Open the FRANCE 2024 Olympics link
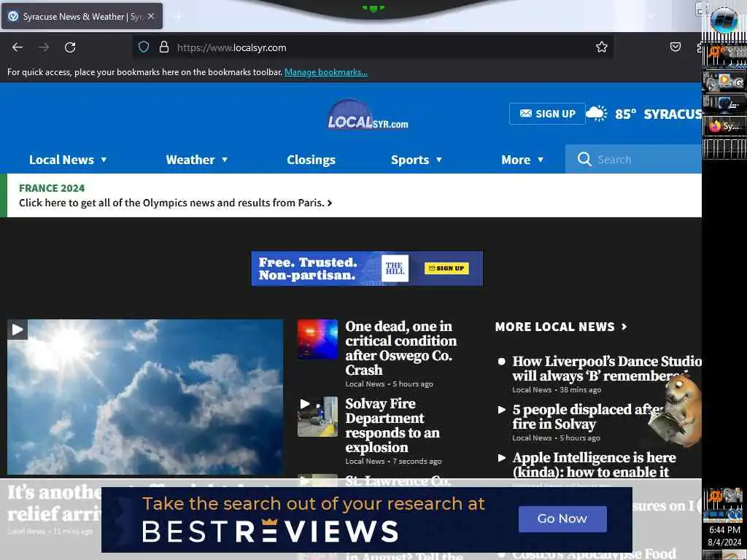 [x=52, y=188]
